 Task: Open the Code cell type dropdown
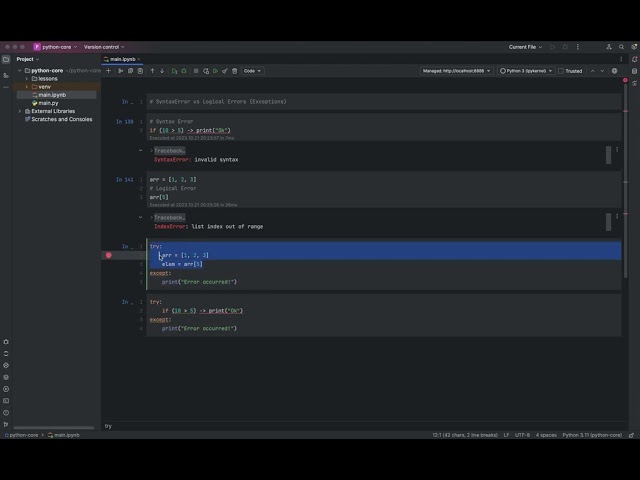(252, 71)
